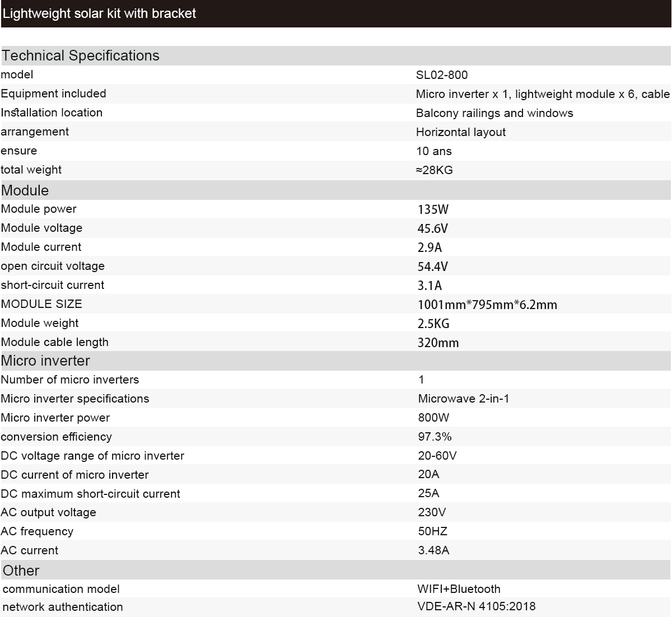Click the '10 ans' warranty value

(434, 151)
